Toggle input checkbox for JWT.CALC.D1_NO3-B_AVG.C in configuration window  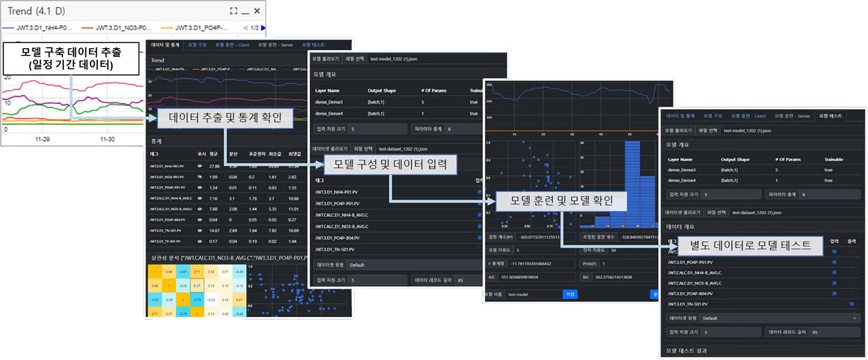[479, 226]
